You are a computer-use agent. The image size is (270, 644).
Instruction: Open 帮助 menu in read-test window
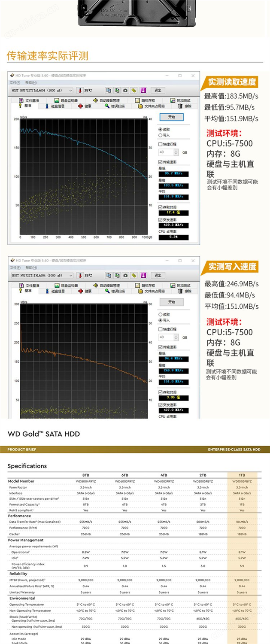pyautogui.click(x=30, y=82)
